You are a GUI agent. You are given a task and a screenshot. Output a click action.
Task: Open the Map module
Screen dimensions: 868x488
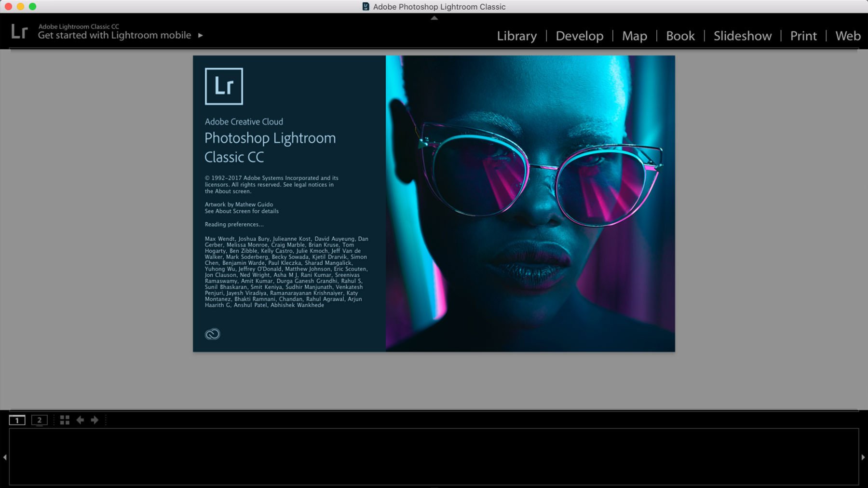click(634, 36)
